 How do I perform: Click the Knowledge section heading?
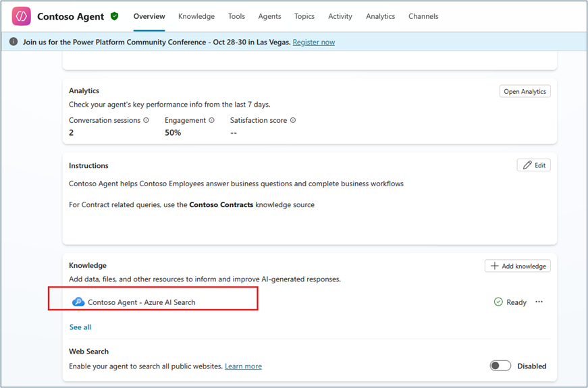[88, 265]
